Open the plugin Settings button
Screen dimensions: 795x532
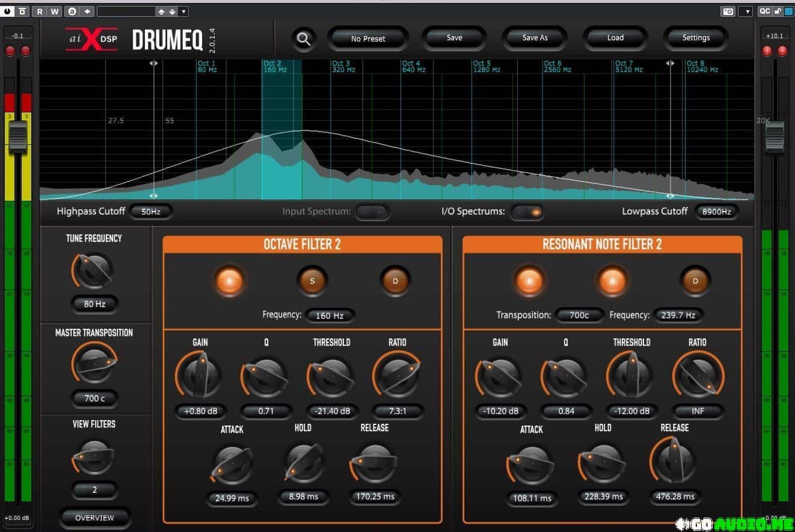[x=696, y=37]
